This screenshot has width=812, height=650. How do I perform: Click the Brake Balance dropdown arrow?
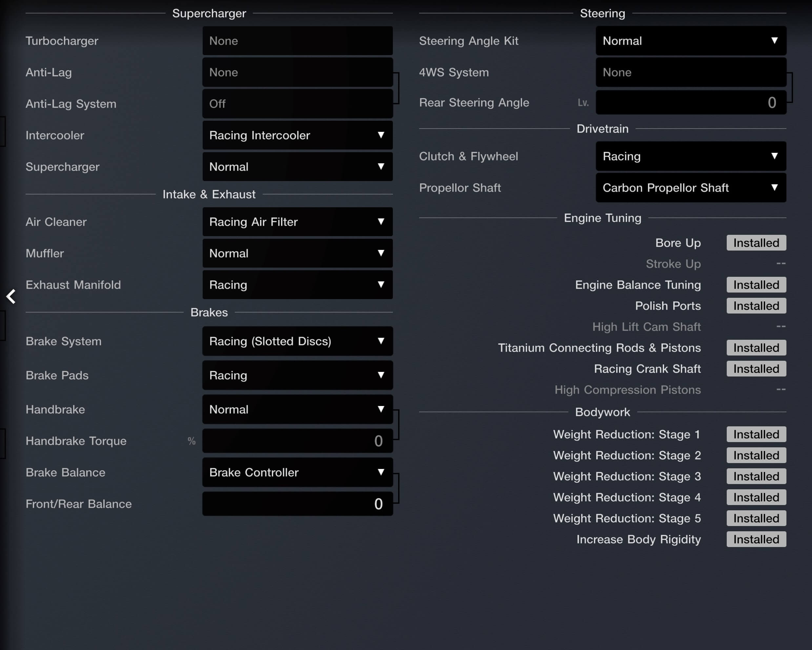tap(381, 472)
